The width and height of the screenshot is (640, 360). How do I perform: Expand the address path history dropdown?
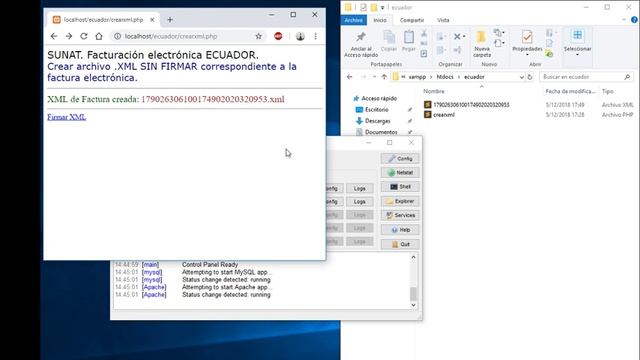click(x=522, y=77)
